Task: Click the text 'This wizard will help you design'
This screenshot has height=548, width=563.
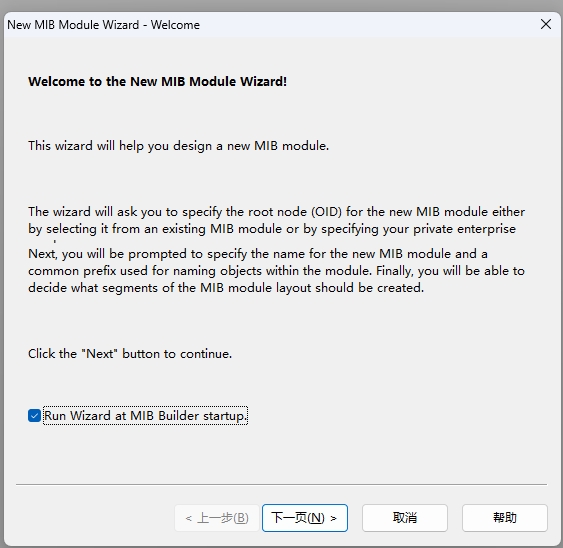Action: pyautogui.click(x=120, y=146)
